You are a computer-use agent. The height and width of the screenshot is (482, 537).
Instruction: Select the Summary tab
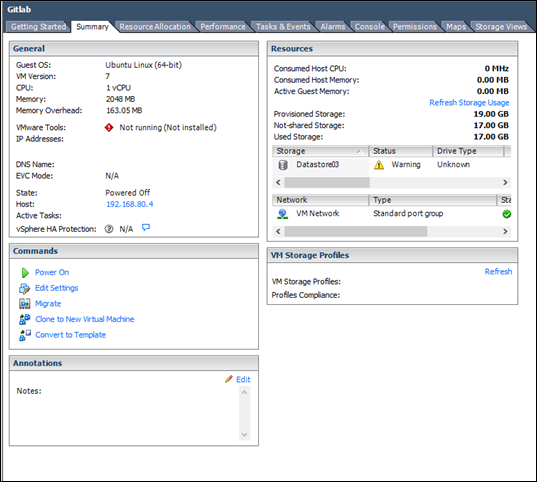[92, 27]
